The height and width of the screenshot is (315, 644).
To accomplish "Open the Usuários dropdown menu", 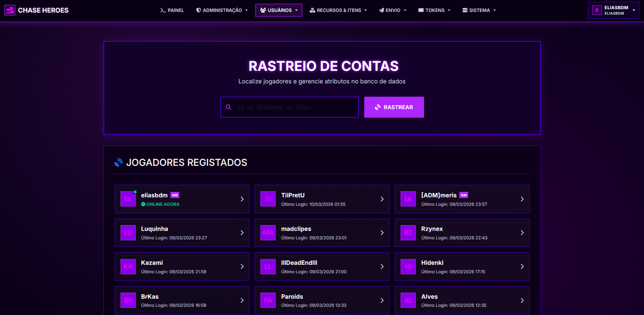I will [279, 10].
